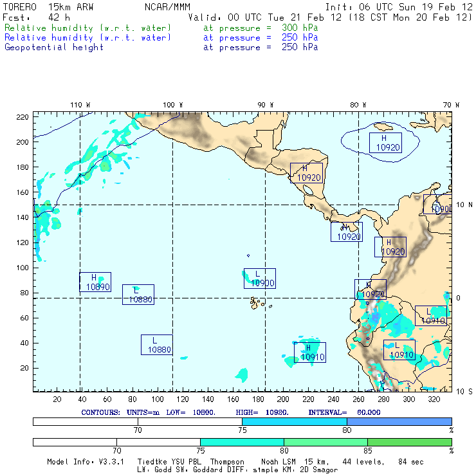
Task: Click the H 10920 label near Panama
Action: point(347,232)
